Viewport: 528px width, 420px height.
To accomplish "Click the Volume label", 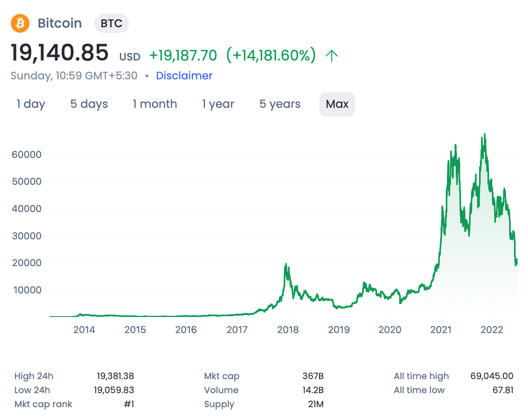I will [221, 390].
